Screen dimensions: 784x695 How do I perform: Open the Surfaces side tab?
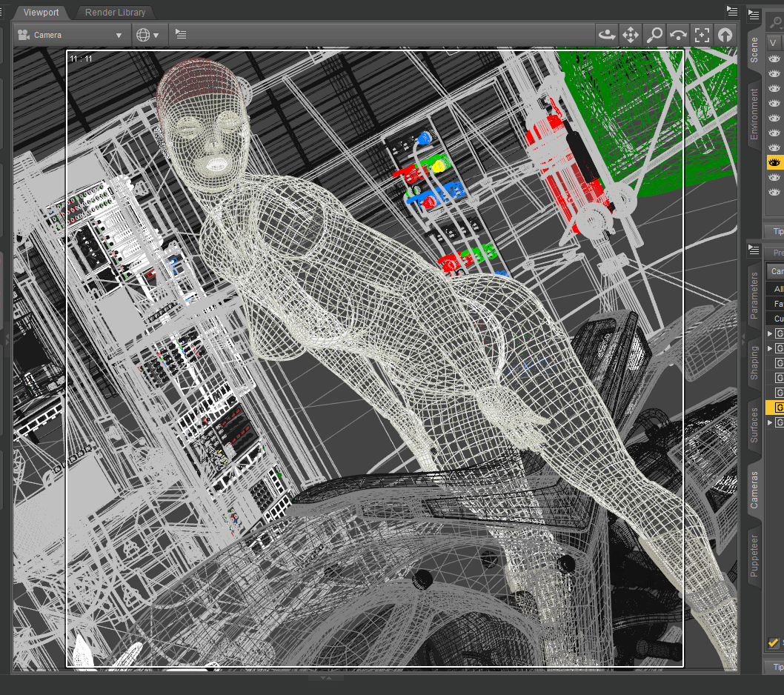[754, 425]
